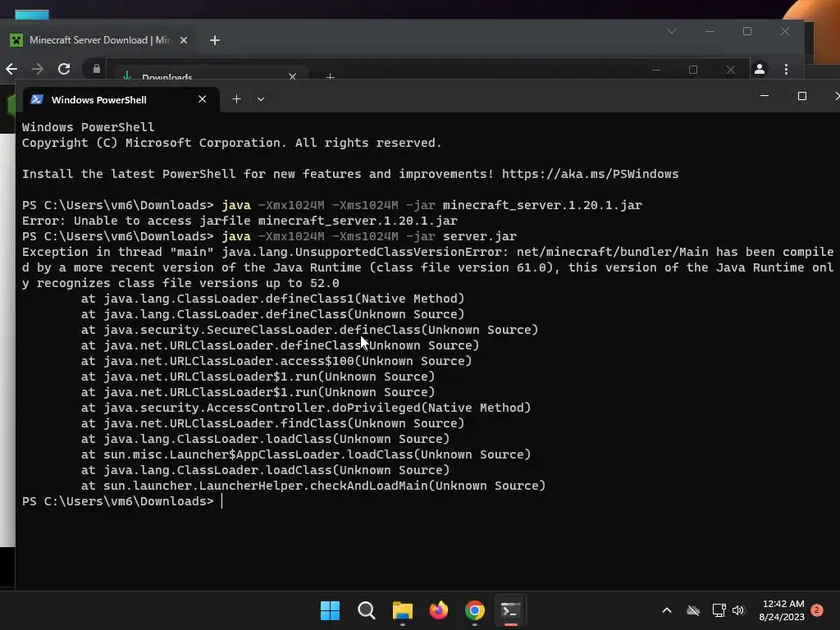Screen dimensions: 840x630
Task: Open the clock showing 12:42 AM
Action: tap(782, 610)
